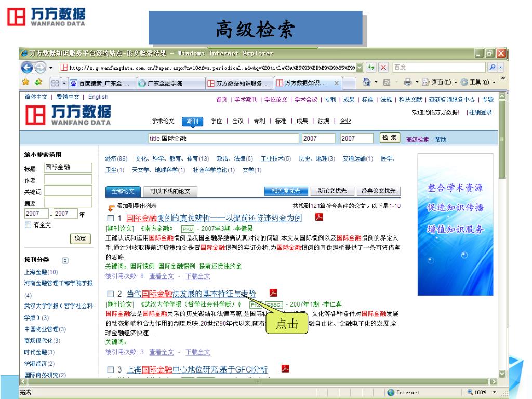The width and height of the screenshot is (532, 399).
Task: Click the horizontal scrollbar right arrow
Action: tap(494, 382)
